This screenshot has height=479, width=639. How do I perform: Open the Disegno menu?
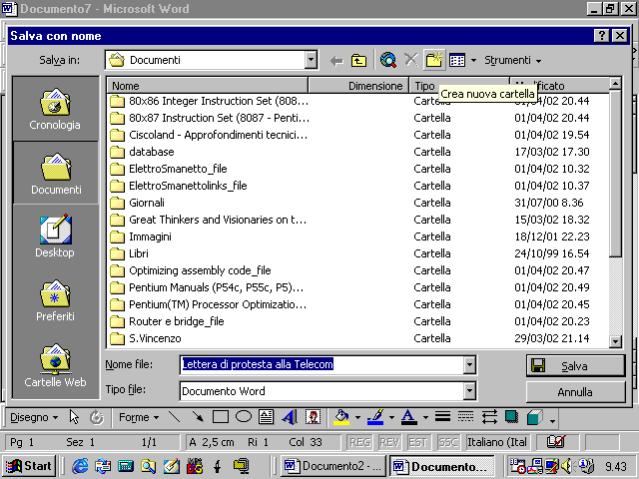click(x=34, y=417)
